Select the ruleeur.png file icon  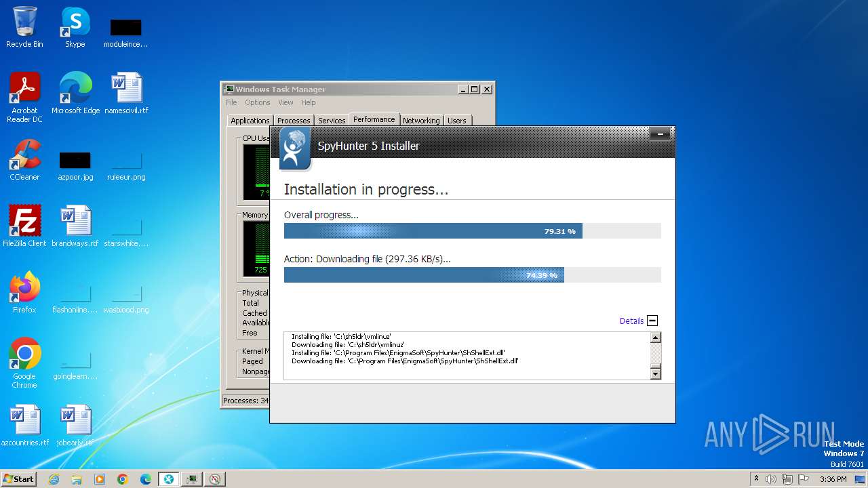tap(126, 165)
